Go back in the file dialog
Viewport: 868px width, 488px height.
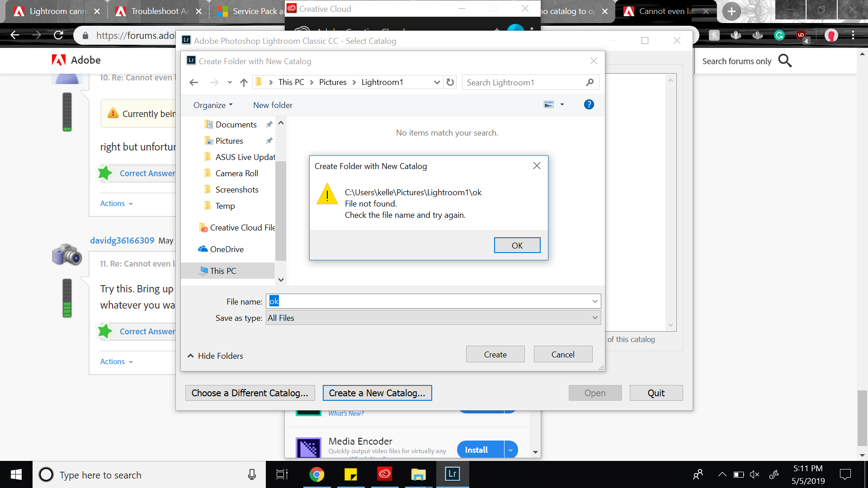click(194, 82)
